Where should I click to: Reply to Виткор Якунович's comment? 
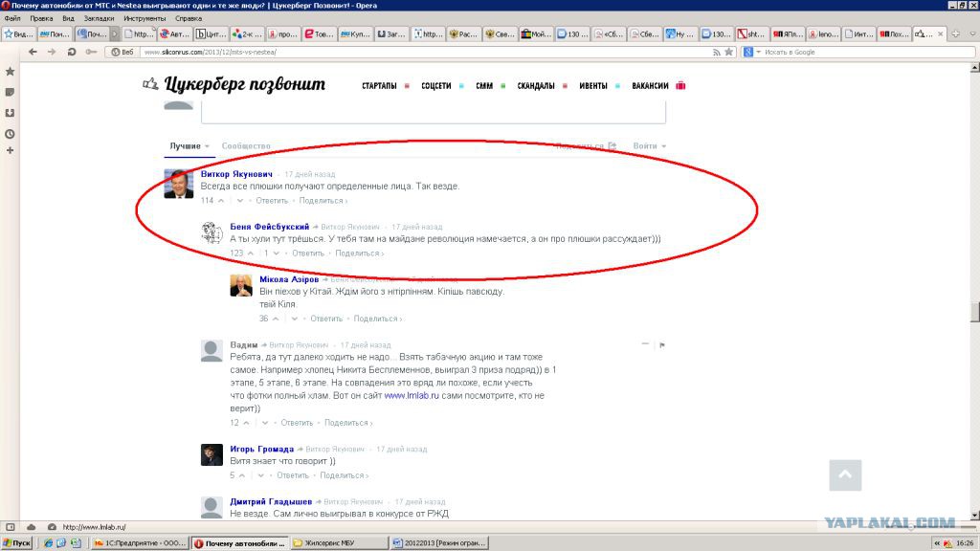tap(272, 201)
